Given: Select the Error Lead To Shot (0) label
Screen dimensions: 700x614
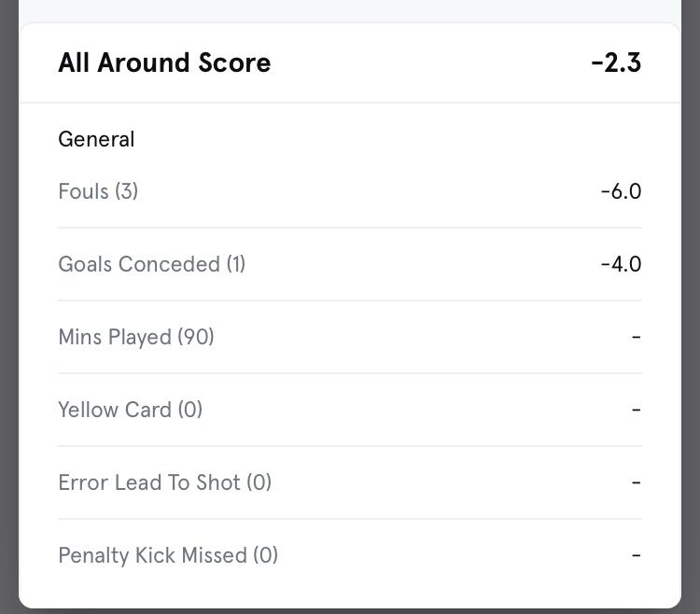Looking at the screenshot, I should pos(164,483).
